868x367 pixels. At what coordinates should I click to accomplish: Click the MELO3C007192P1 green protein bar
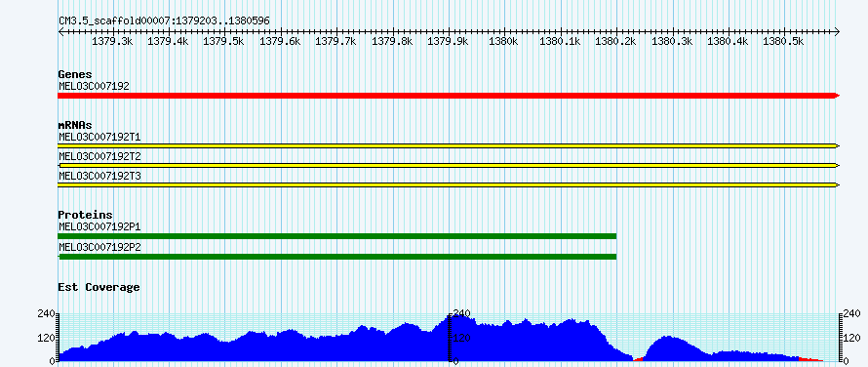pyautogui.click(x=337, y=236)
